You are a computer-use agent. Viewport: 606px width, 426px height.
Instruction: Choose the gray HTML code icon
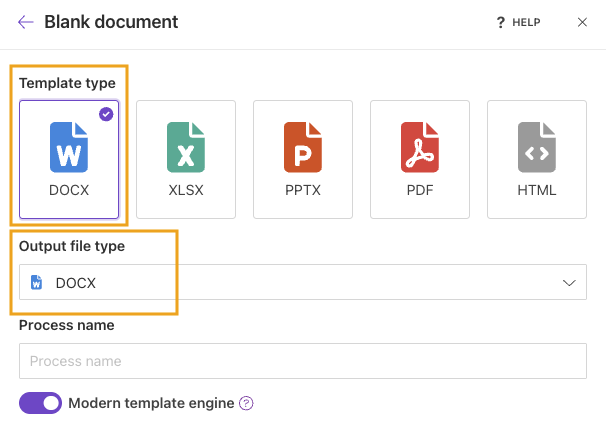537,146
